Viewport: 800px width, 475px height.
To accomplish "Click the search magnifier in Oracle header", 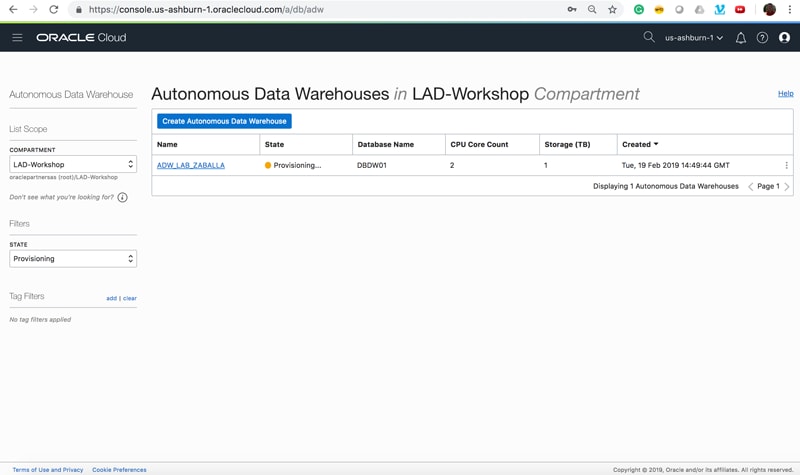I will [x=649, y=37].
